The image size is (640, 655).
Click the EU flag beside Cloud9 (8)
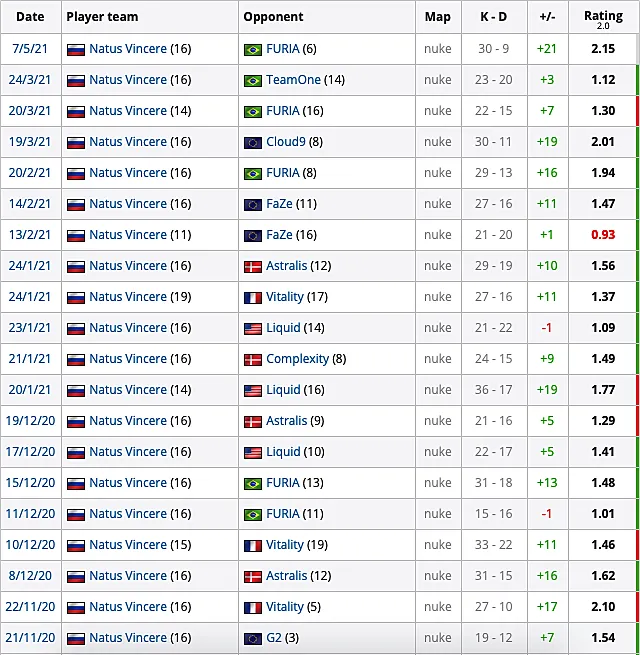point(253,143)
